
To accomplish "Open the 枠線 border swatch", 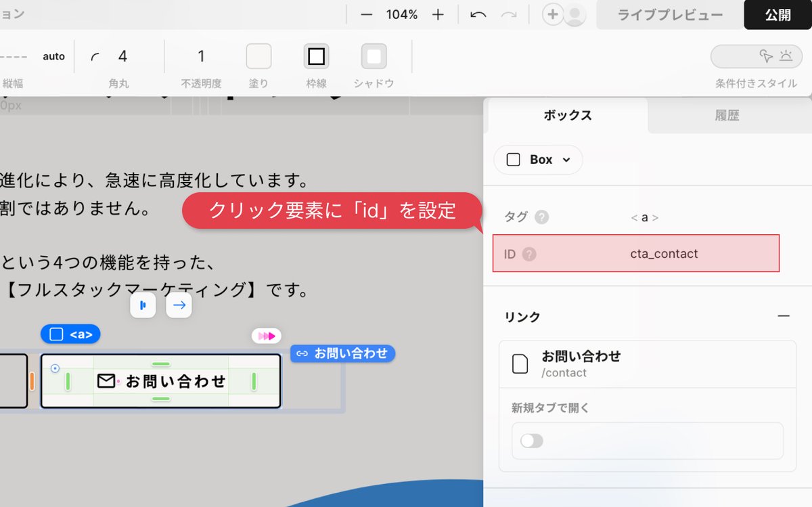I will pyautogui.click(x=316, y=56).
